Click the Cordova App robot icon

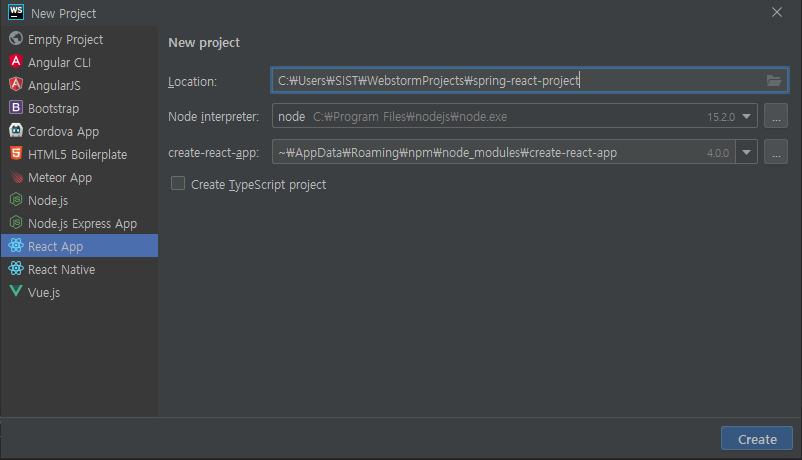click(16, 130)
